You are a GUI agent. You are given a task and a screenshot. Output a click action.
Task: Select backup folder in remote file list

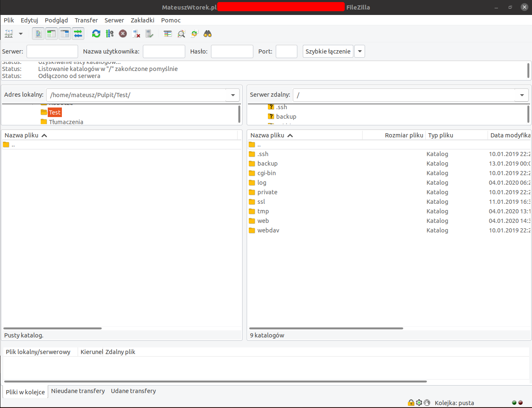click(x=389, y=164)
